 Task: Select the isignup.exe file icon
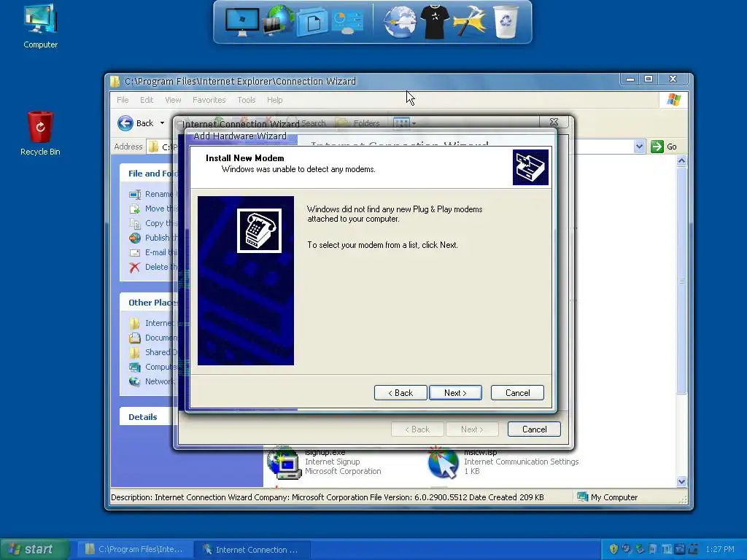284,463
